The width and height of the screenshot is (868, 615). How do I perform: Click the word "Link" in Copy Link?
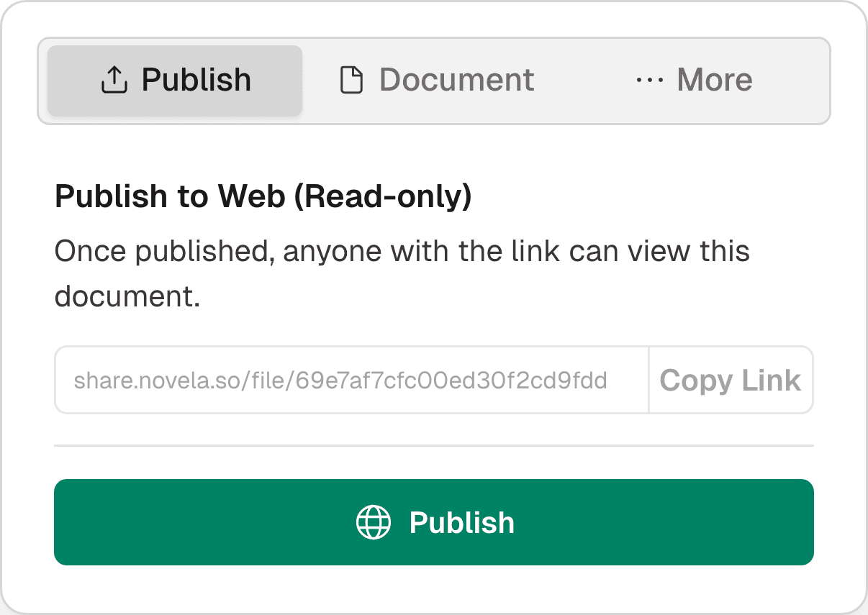coord(772,381)
